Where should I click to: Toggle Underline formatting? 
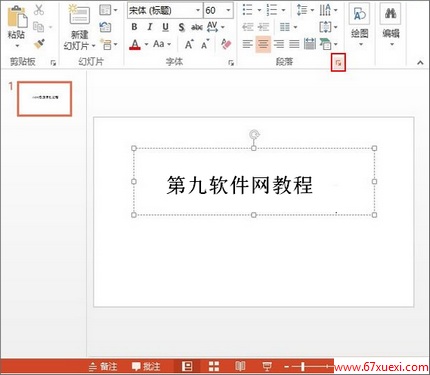click(x=165, y=27)
